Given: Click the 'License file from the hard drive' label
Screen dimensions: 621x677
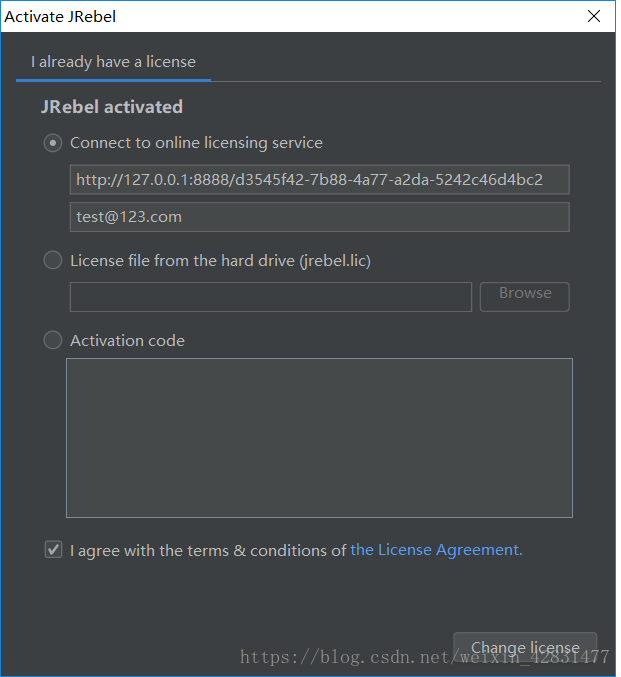Looking at the screenshot, I should pyautogui.click(x=220, y=261).
